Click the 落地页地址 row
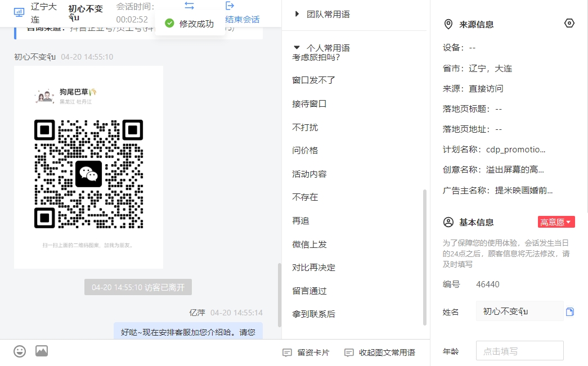This screenshot has width=588, height=366. 472,129
